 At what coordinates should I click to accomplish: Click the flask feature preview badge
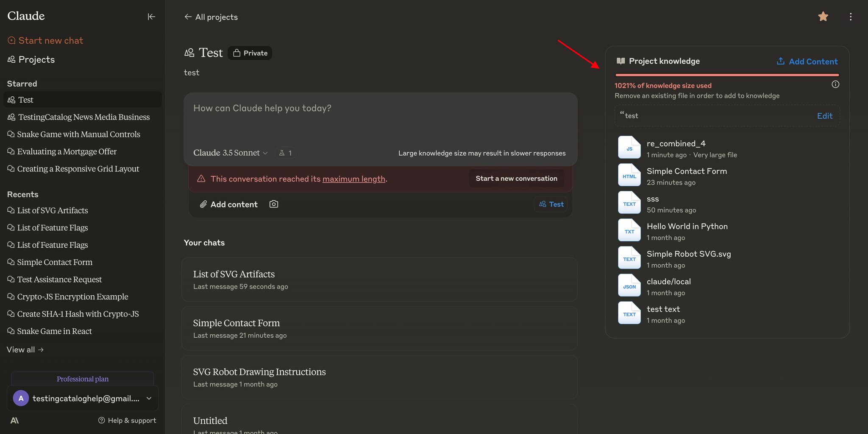click(285, 153)
